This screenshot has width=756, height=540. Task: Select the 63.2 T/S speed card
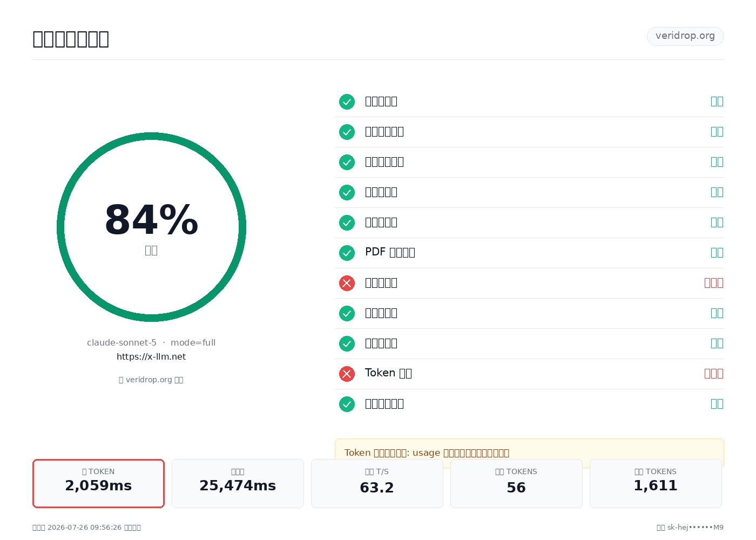(377, 483)
